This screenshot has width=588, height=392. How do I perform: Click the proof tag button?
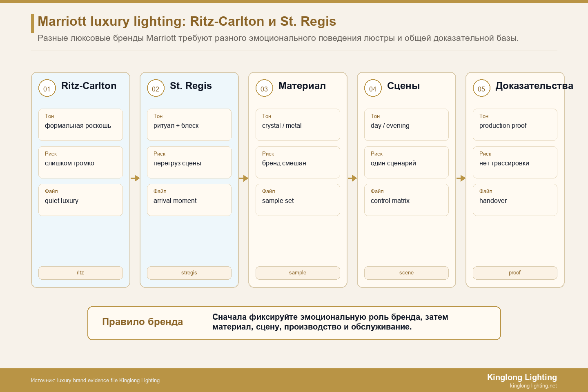point(515,273)
